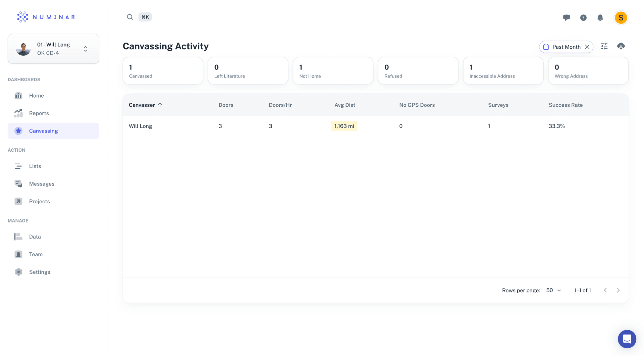This screenshot has width=644, height=356.
Task: Sort by Success Rate column header
Action: pos(566,105)
